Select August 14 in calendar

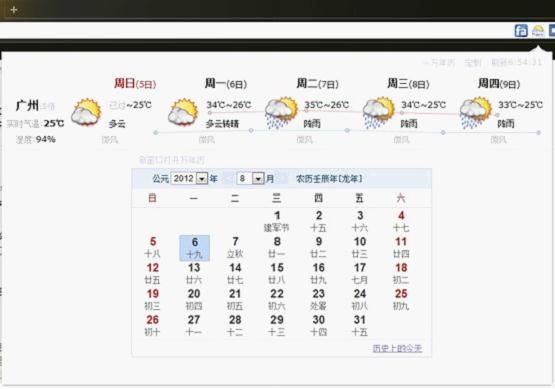(235, 274)
